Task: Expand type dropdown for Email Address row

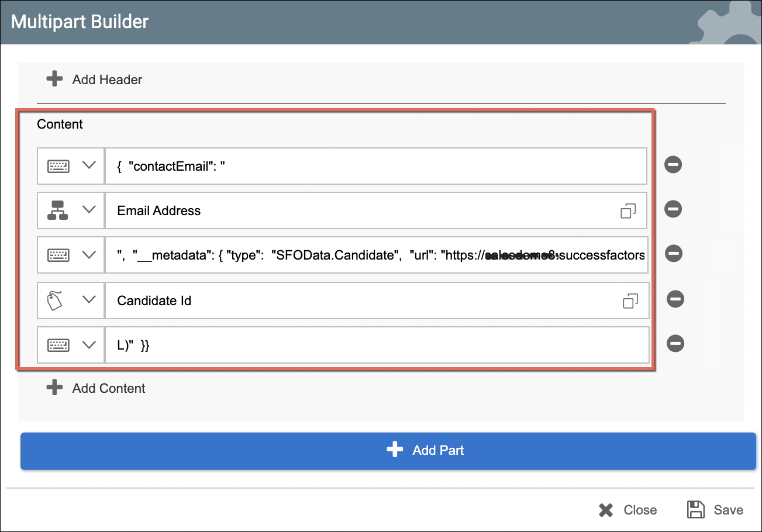Action: (89, 210)
